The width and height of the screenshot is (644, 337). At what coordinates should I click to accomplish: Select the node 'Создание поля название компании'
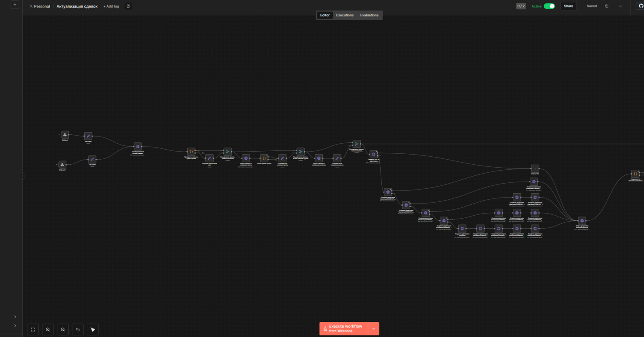point(337,158)
